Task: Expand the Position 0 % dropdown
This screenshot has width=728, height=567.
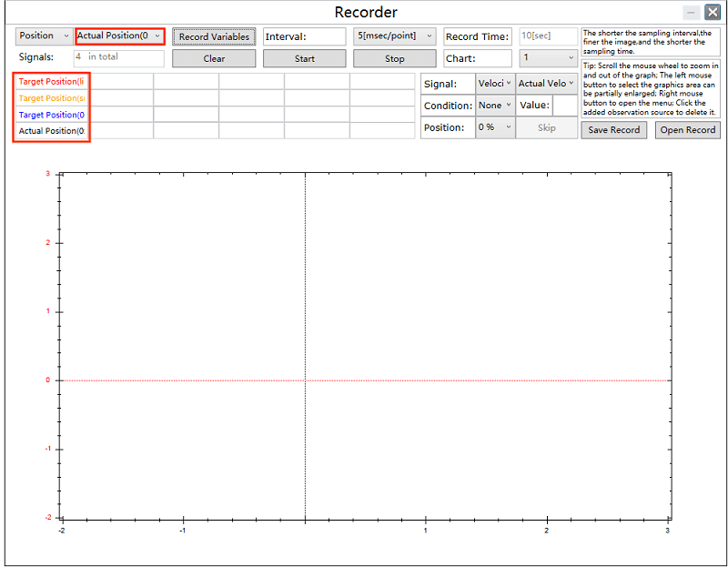Action: 495,127
